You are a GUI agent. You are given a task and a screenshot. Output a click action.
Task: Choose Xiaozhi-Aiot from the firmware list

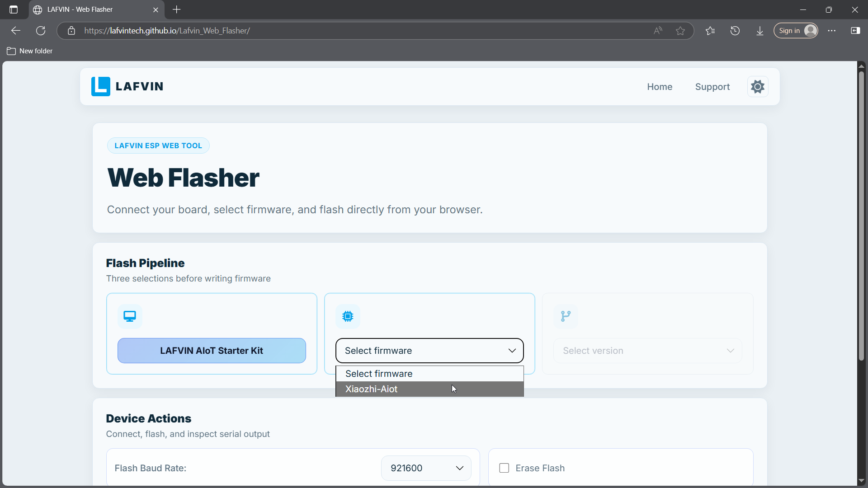click(x=429, y=389)
